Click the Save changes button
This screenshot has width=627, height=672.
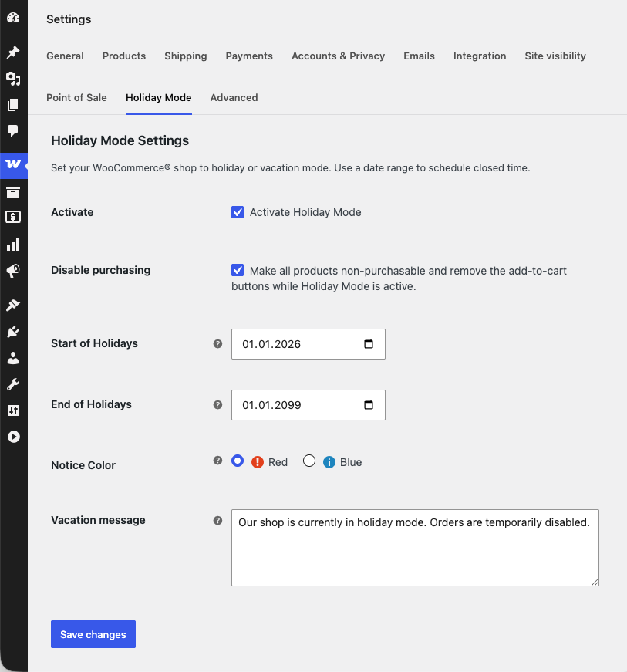pos(93,634)
